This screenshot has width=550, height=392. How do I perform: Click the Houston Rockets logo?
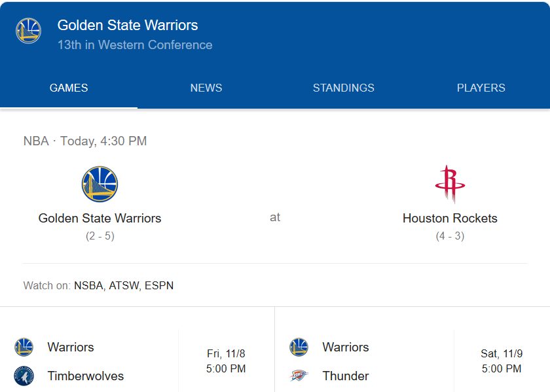click(450, 184)
